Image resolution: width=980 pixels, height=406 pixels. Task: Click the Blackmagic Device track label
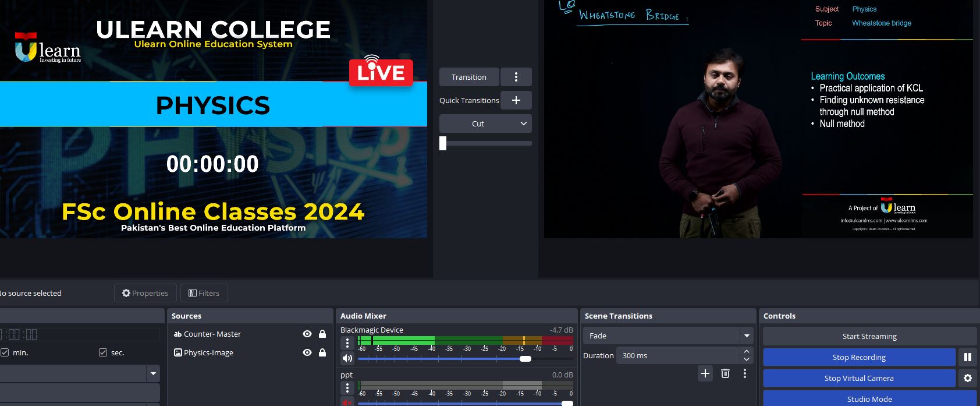372,330
